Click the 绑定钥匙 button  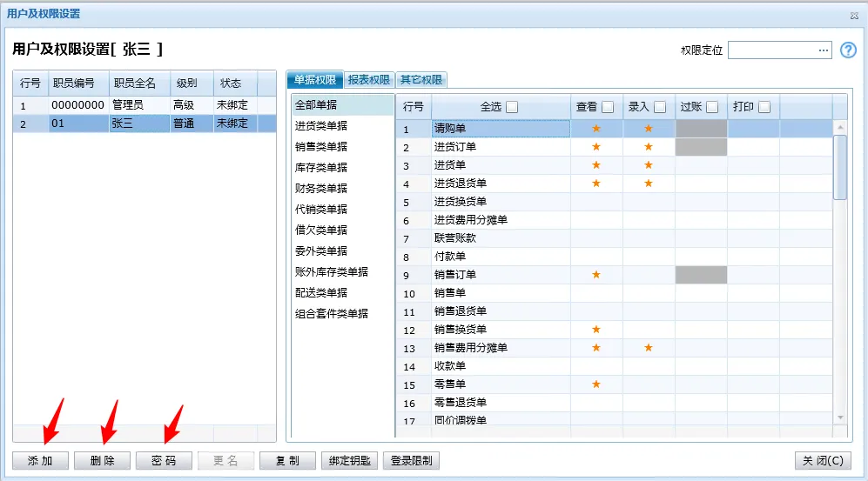click(349, 460)
